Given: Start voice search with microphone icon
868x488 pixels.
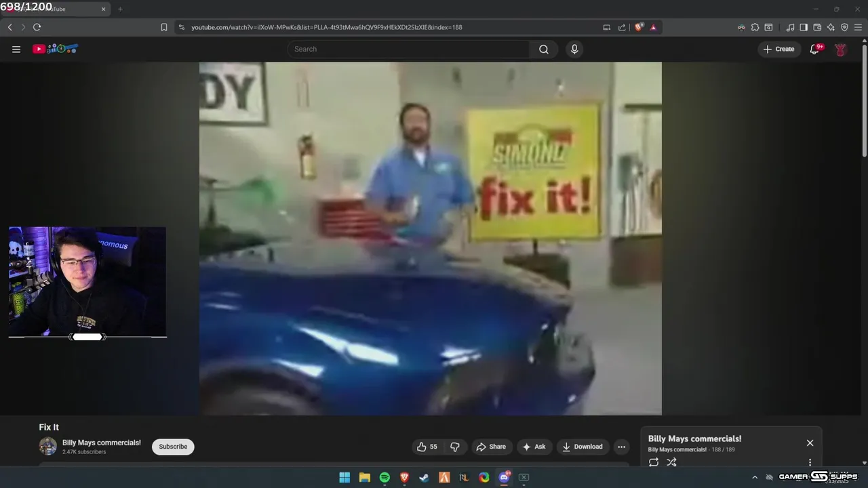Looking at the screenshot, I should (574, 49).
